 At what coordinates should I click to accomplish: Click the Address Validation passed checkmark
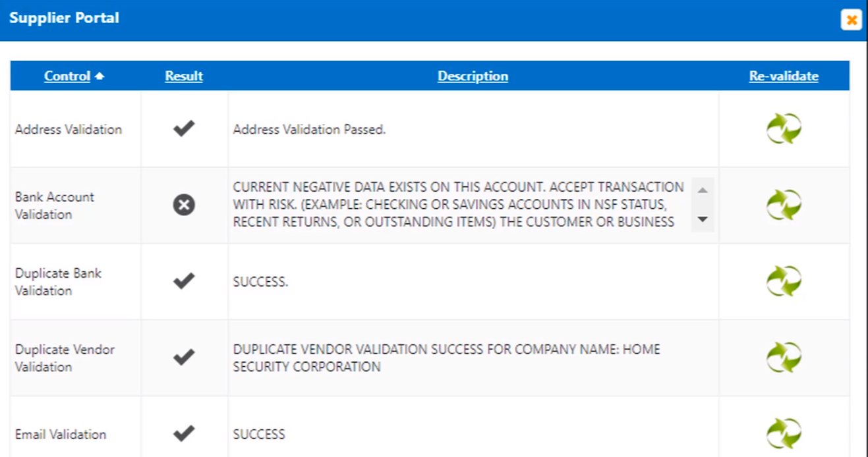(x=184, y=128)
